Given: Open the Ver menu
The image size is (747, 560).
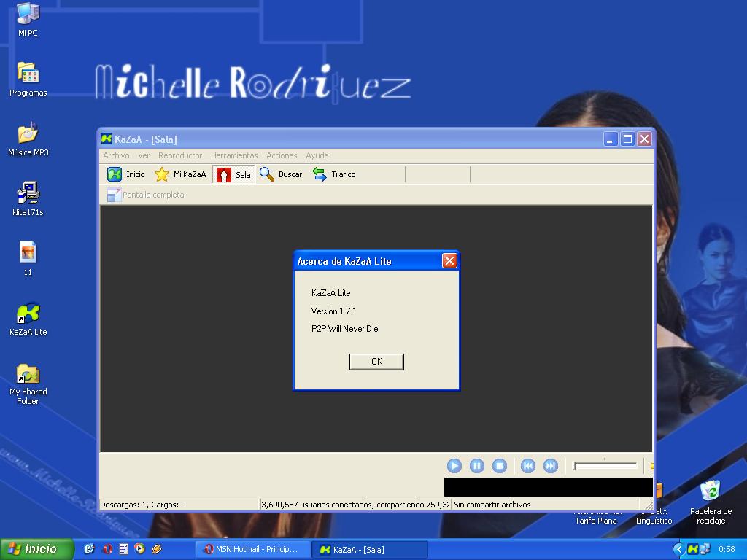Looking at the screenshot, I should click(x=144, y=155).
